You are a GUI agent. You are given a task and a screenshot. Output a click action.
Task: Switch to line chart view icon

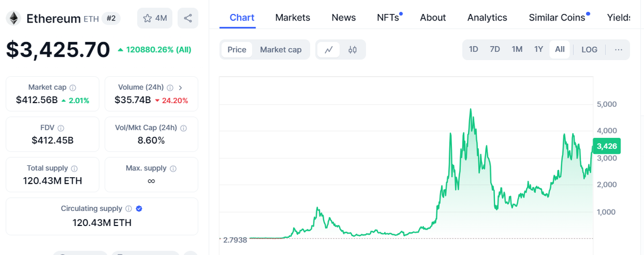[x=329, y=50]
